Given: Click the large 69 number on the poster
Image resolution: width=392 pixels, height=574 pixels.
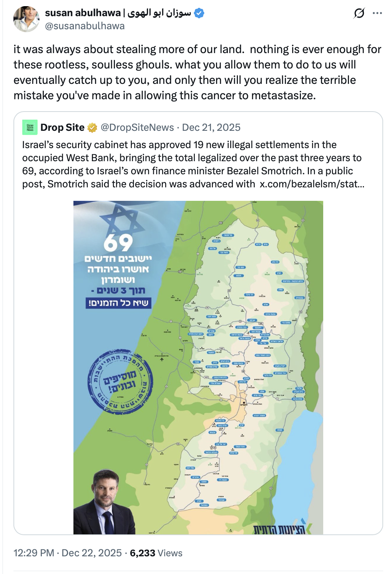Looking at the screenshot, I should click(118, 242).
